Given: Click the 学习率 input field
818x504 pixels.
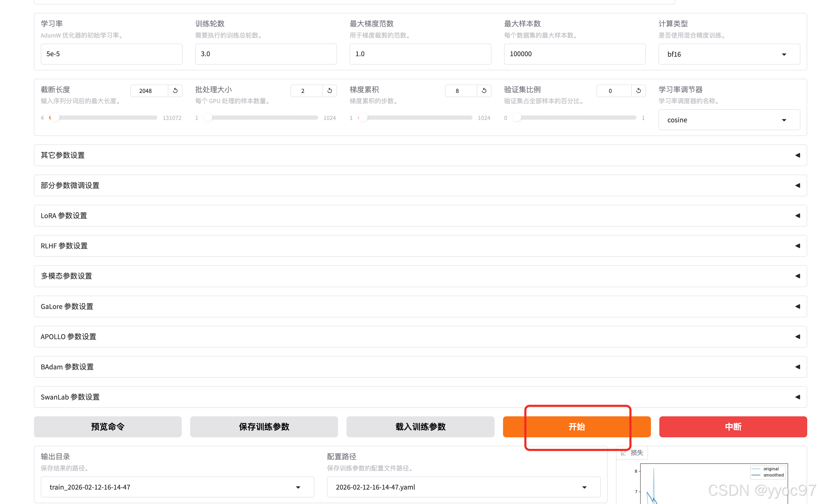Looking at the screenshot, I should point(111,54).
